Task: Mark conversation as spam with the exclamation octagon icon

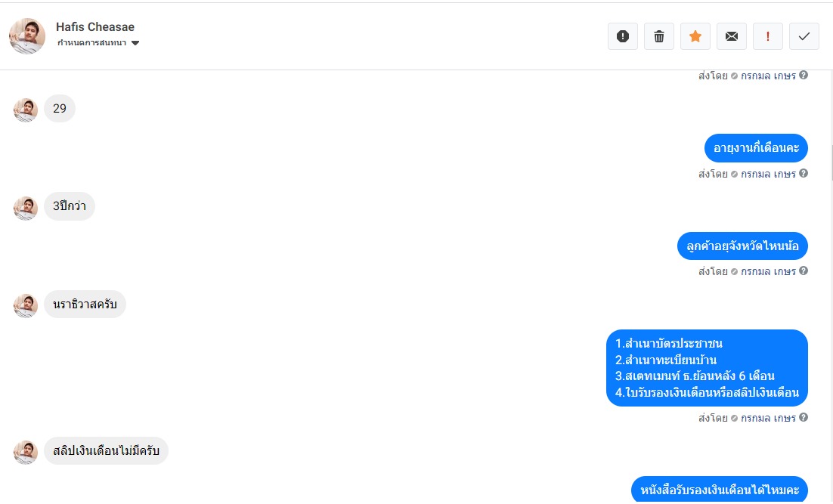Action: pos(623,36)
